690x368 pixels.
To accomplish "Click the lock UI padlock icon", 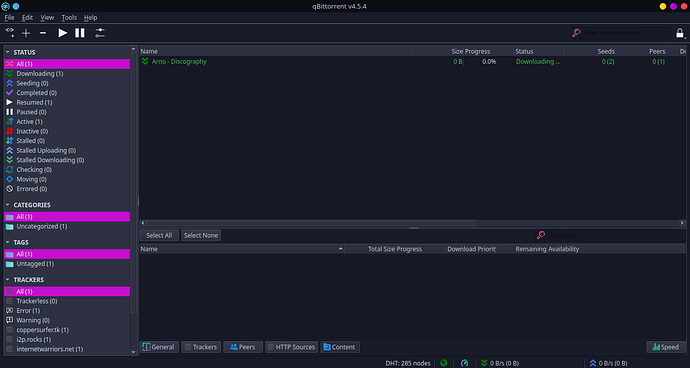I will [x=680, y=33].
